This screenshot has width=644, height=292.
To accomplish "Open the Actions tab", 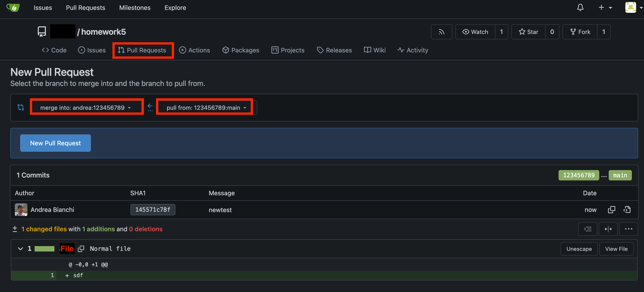I will point(195,50).
